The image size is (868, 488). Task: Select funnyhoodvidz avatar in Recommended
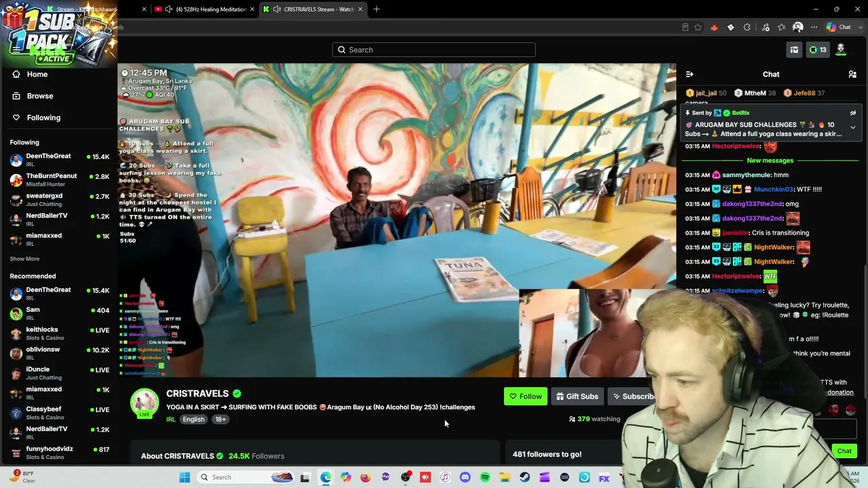[16, 453]
